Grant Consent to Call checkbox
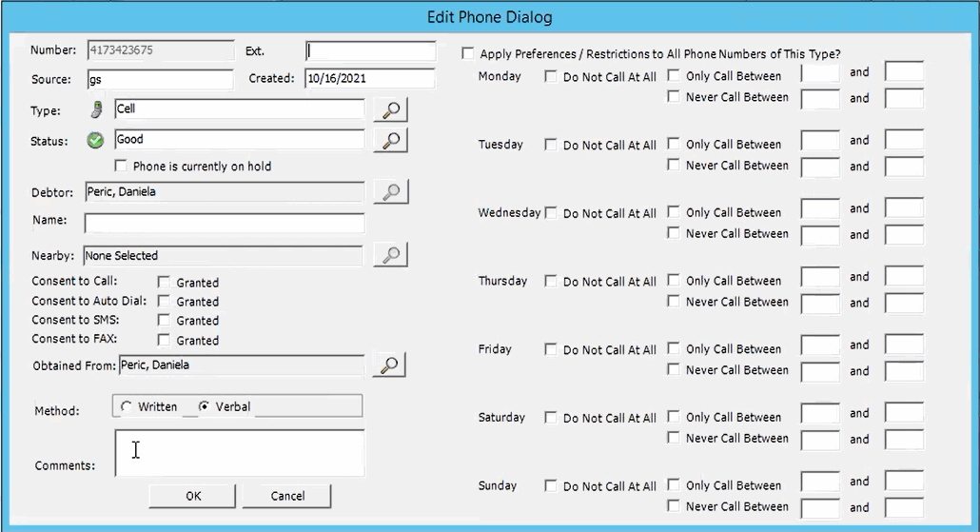Image resolution: width=980 pixels, height=532 pixels. [164, 283]
